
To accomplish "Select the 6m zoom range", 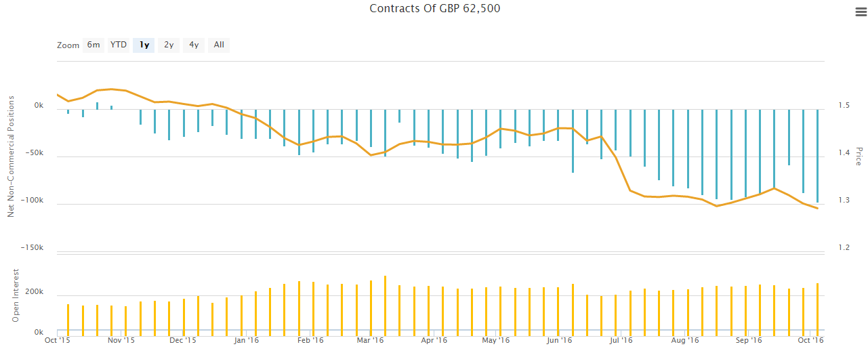I will tap(94, 45).
